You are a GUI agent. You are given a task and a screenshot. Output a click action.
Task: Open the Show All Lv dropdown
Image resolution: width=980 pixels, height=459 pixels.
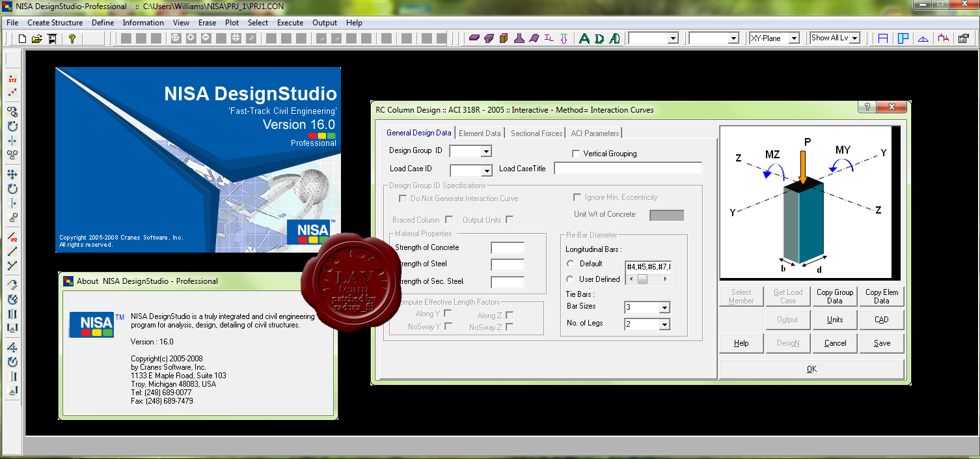click(x=854, y=38)
